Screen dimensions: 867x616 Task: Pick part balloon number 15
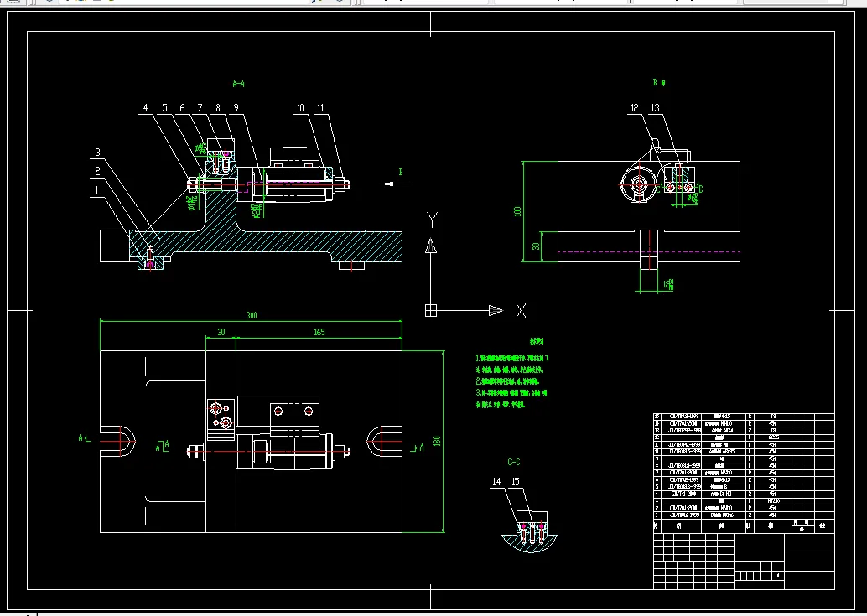click(516, 482)
